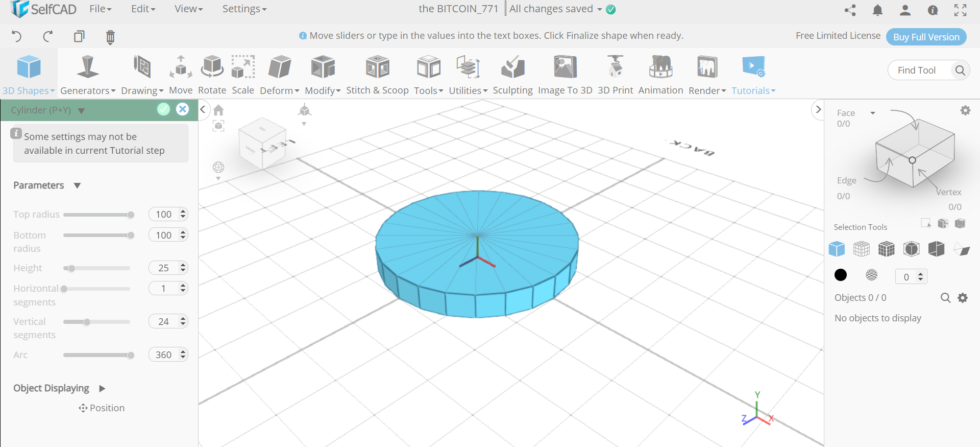The width and height of the screenshot is (980, 447).
Task: Reset view with home icon
Action: tap(218, 110)
